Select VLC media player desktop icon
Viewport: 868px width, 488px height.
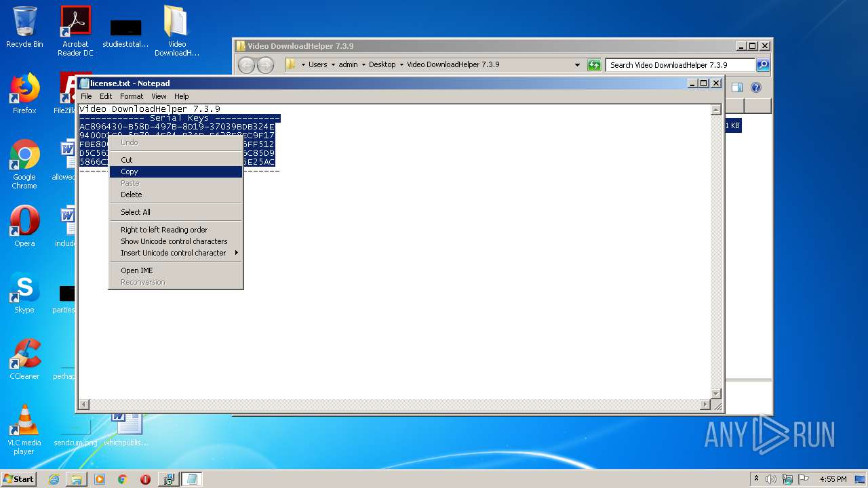pos(24,430)
